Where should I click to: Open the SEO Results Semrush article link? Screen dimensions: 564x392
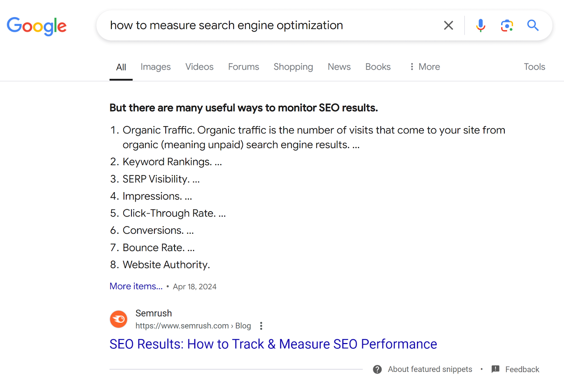click(x=273, y=344)
